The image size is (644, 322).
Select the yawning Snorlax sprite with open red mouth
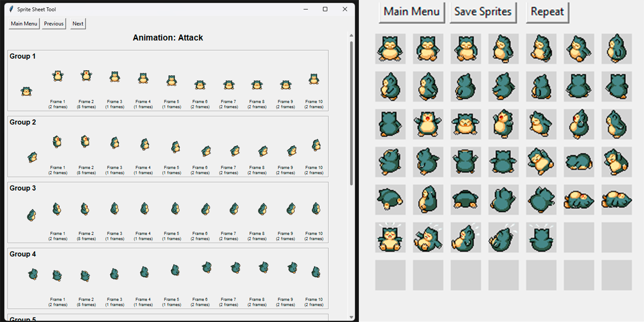click(428, 124)
